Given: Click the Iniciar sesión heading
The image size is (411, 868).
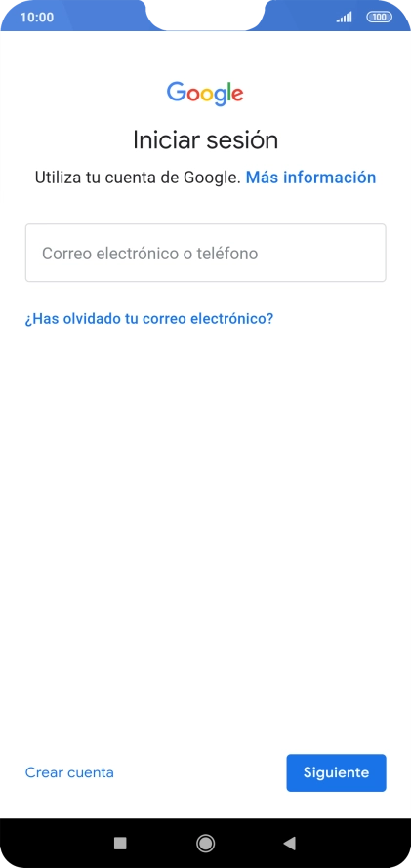Looking at the screenshot, I should [205, 140].
